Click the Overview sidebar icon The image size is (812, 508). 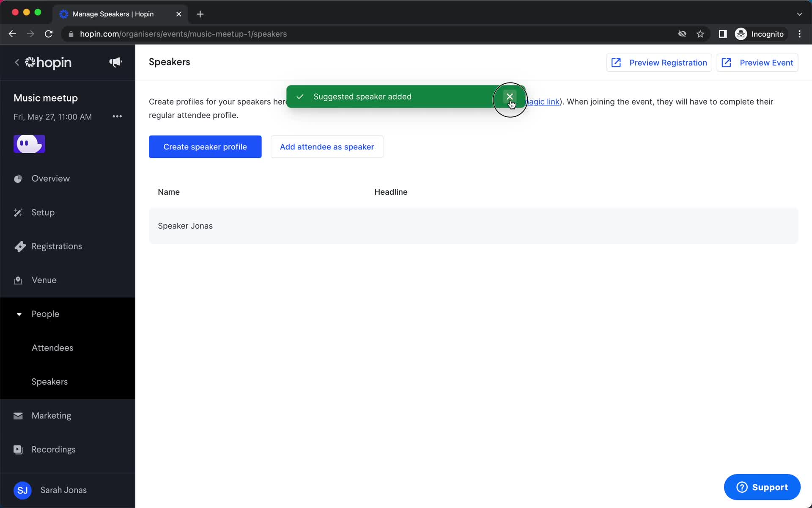(x=17, y=178)
